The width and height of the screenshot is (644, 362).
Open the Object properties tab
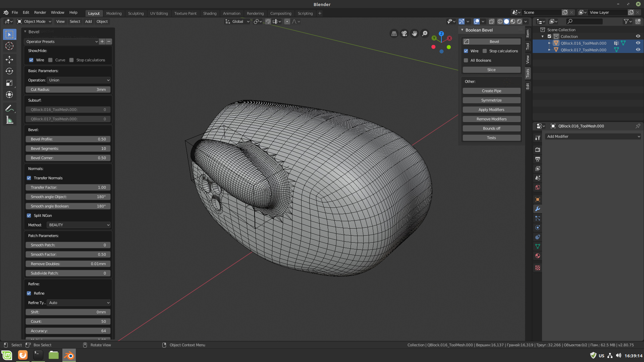tap(538, 199)
